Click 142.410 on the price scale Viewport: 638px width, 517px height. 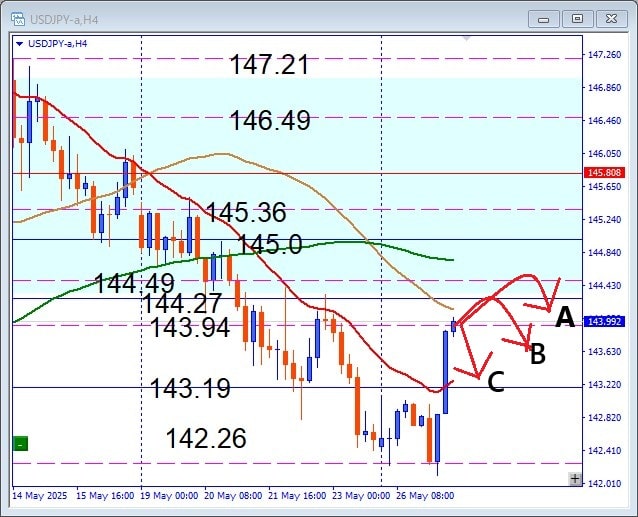click(x=605, y=450)
